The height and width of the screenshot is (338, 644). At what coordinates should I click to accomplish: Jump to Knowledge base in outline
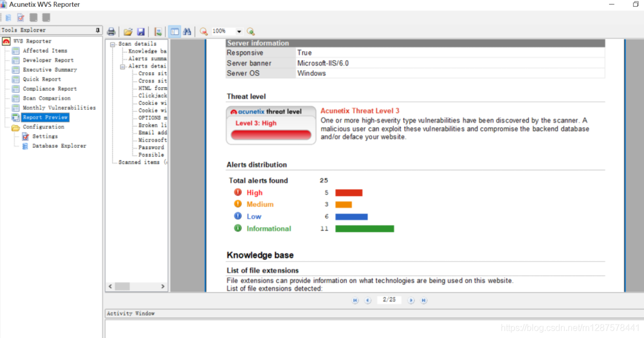coord(147,51)
